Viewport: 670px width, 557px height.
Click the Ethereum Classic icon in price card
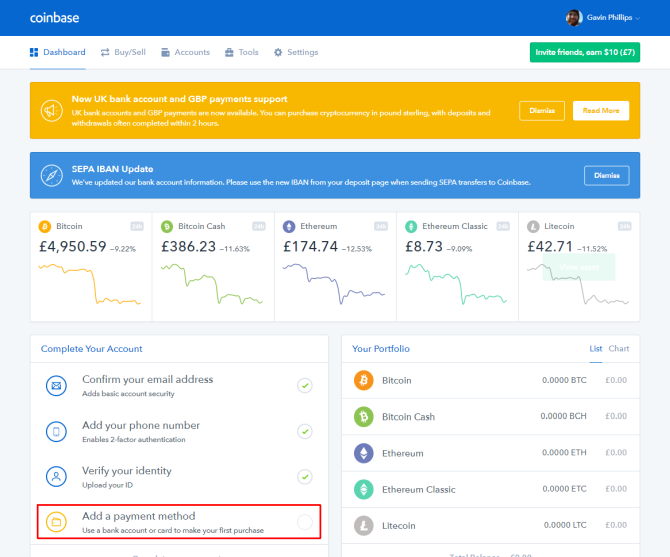pyautogui.click(x=411, y=226)
